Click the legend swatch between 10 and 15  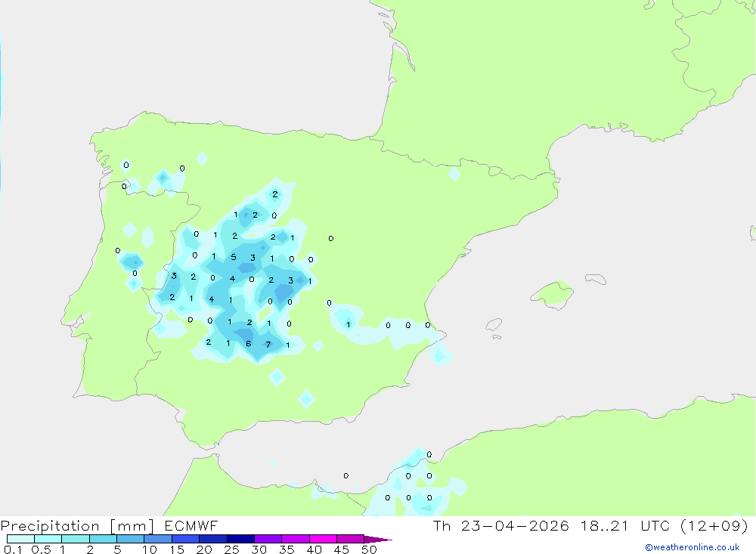click(x=158, y=539)
